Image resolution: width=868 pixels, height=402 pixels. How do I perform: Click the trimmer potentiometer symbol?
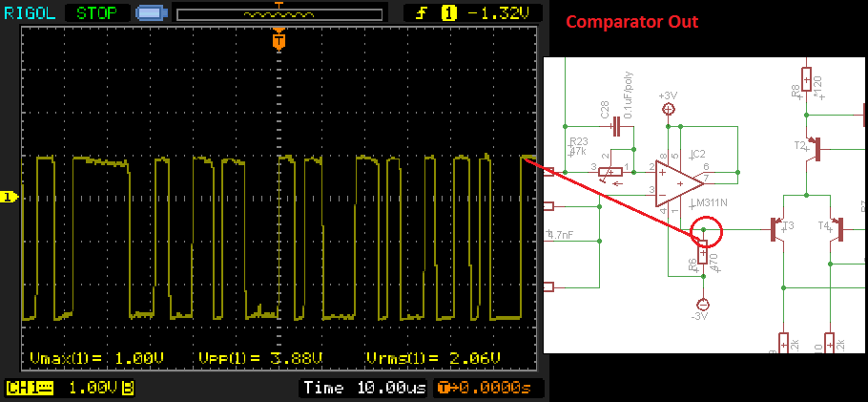(x=609, y=171)
